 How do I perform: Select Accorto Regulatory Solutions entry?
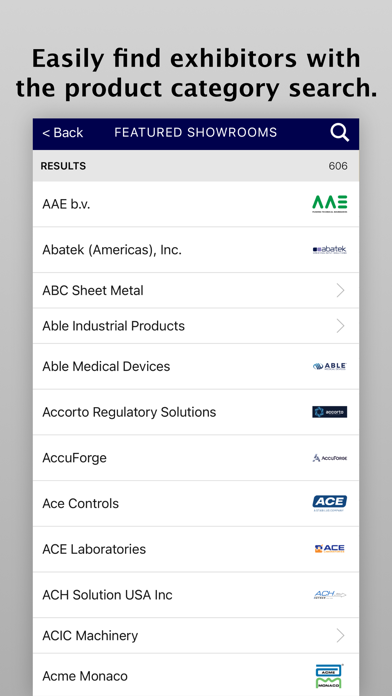point(196,412)
